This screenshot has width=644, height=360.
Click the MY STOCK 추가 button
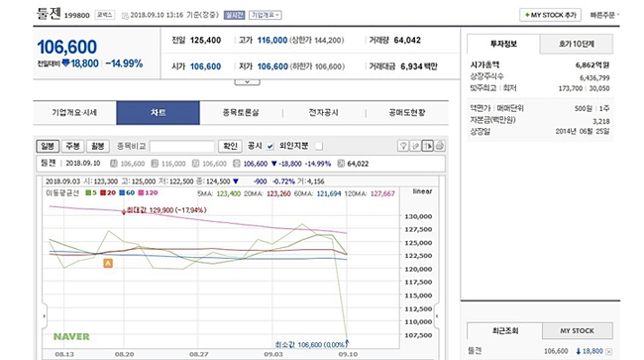click(550, 15)
